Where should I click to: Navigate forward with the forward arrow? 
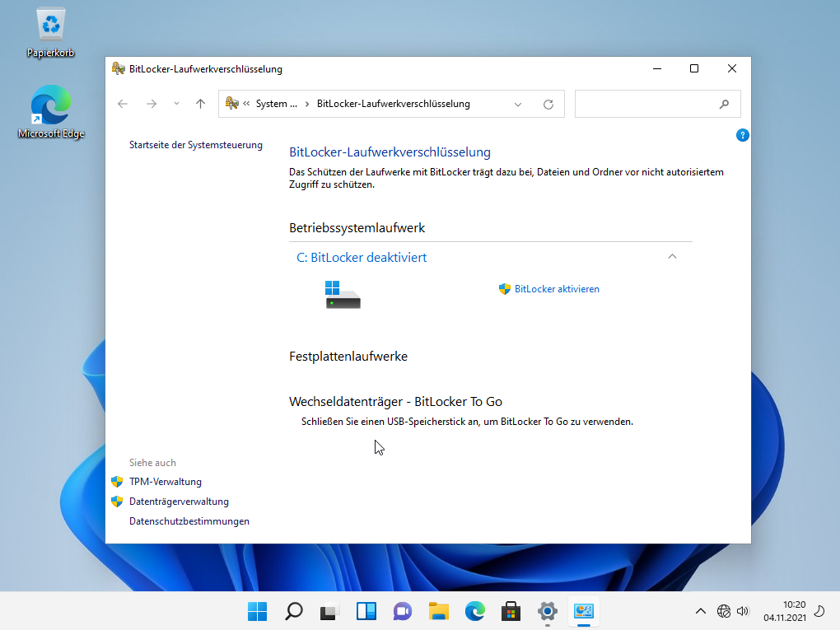(x=152, y=104)
